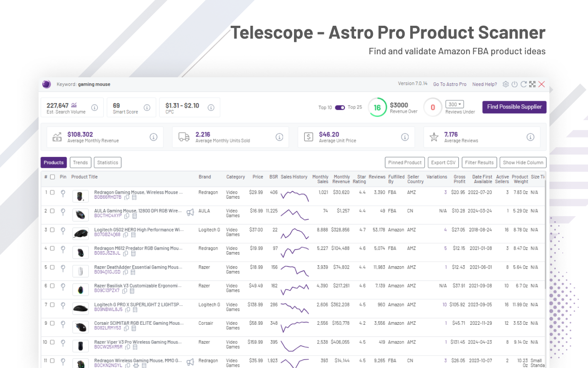The width and height of the screenshot is (588, 368).
Task: Pin the Redragon Gaming Mouse, Wireless row
Action: tap(63, 193)
